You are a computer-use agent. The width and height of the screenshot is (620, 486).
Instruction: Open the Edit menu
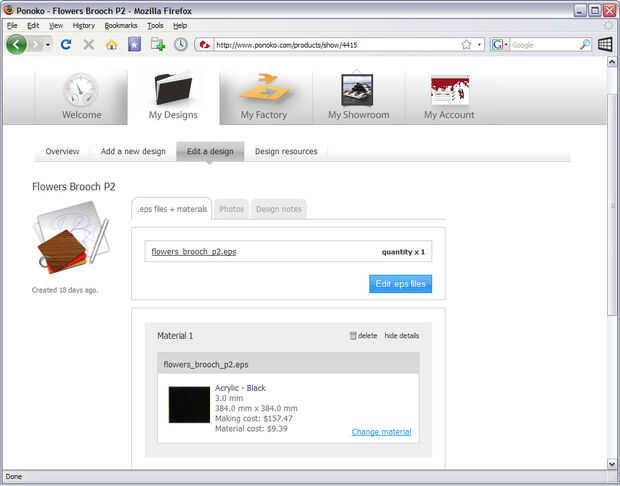pyautogui.click(x=33, y=26)
